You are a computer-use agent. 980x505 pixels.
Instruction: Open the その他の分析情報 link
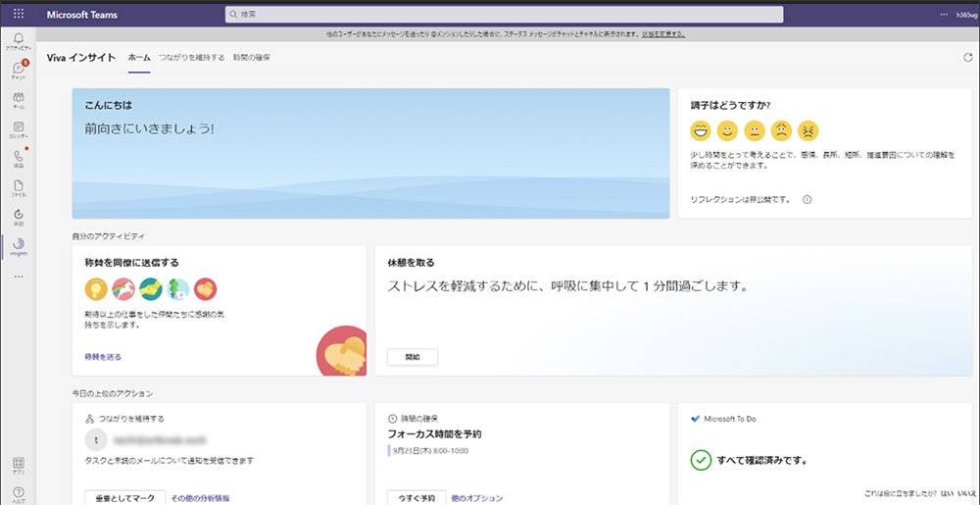[200, 498]
